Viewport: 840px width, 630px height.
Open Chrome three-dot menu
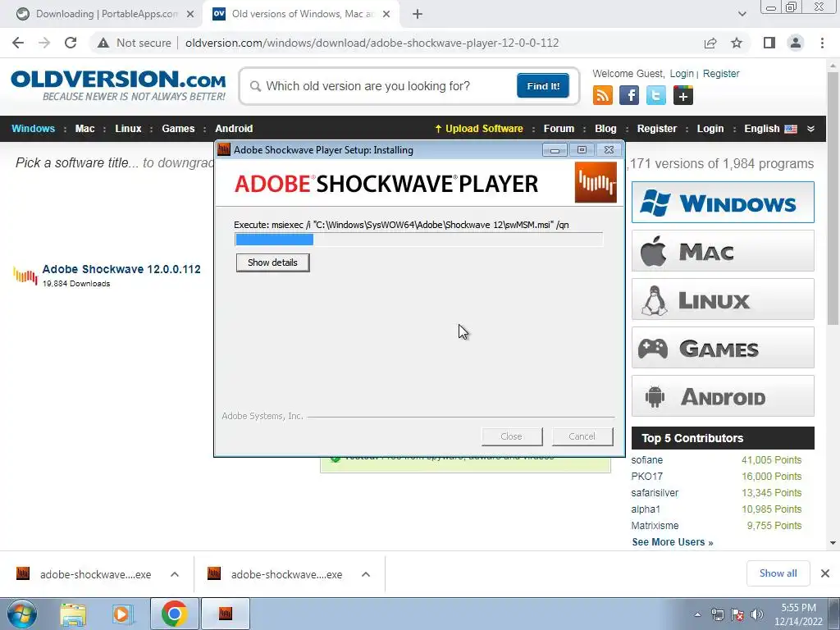[x=822, y=43]
